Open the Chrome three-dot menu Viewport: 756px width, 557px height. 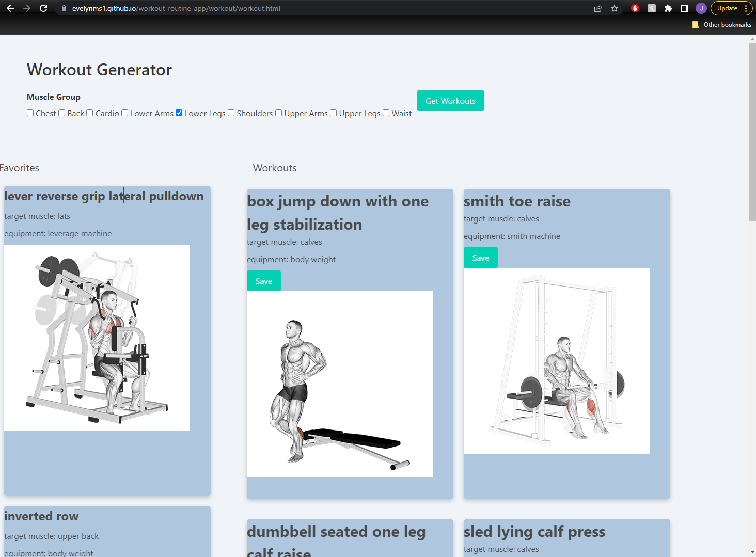pyautogui.click(x=745, y=8)
